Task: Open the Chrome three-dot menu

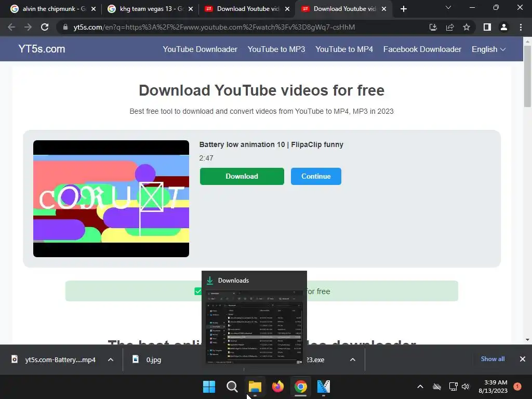Action: pos(521,27)
